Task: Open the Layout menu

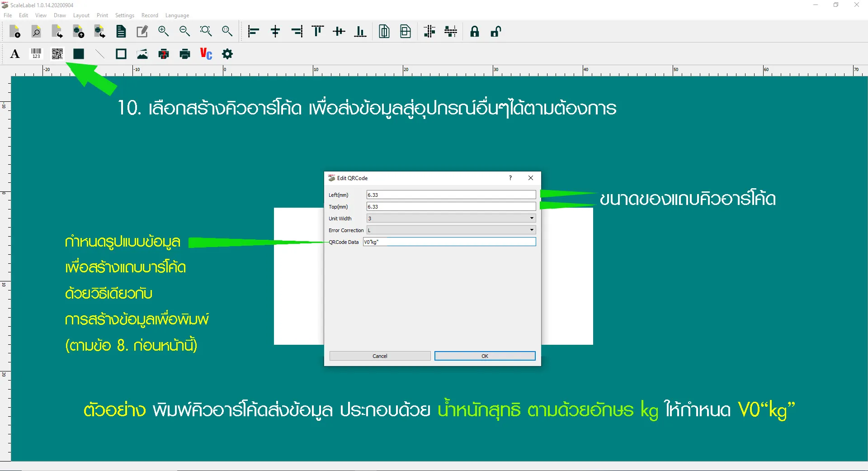Action: pyautogui.click(x=81, y=15)
